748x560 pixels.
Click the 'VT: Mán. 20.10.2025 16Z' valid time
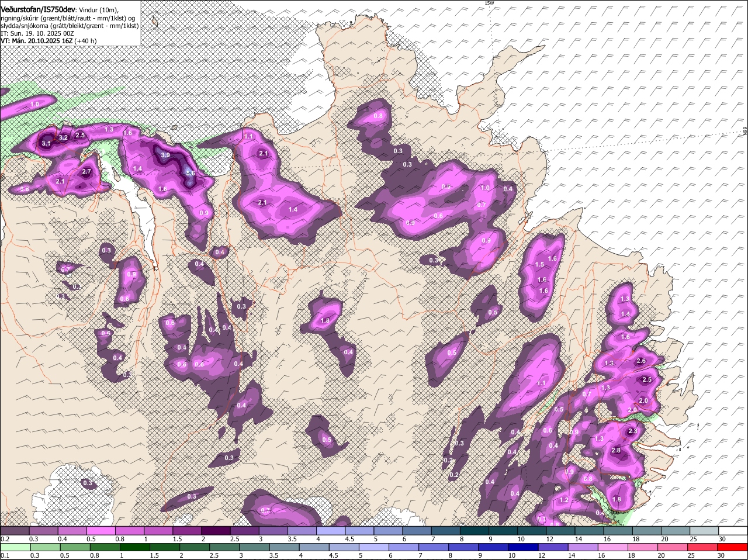pos(36,41)
